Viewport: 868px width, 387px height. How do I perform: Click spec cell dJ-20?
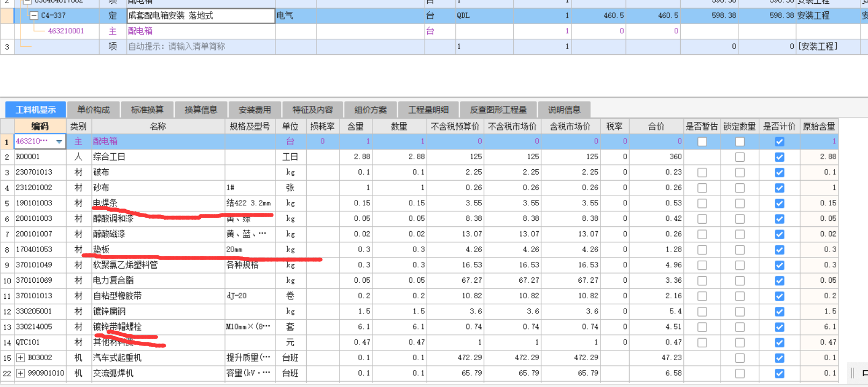coord(250,296)
